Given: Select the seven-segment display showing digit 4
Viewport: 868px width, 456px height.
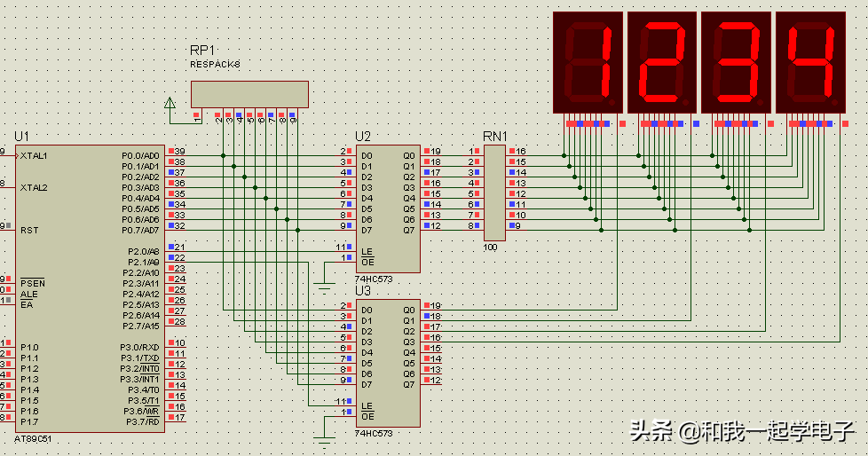Looking at the screenshot, I should click(811, 62).
